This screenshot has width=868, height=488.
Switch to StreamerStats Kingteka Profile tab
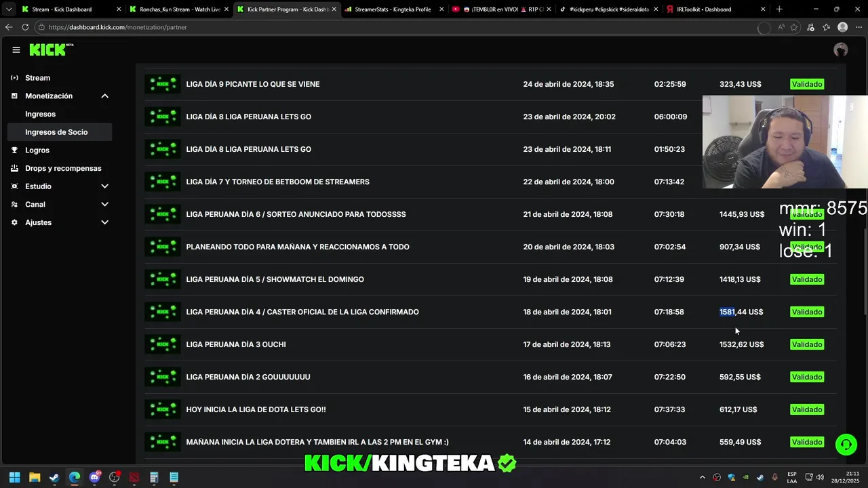coord(394,9)
